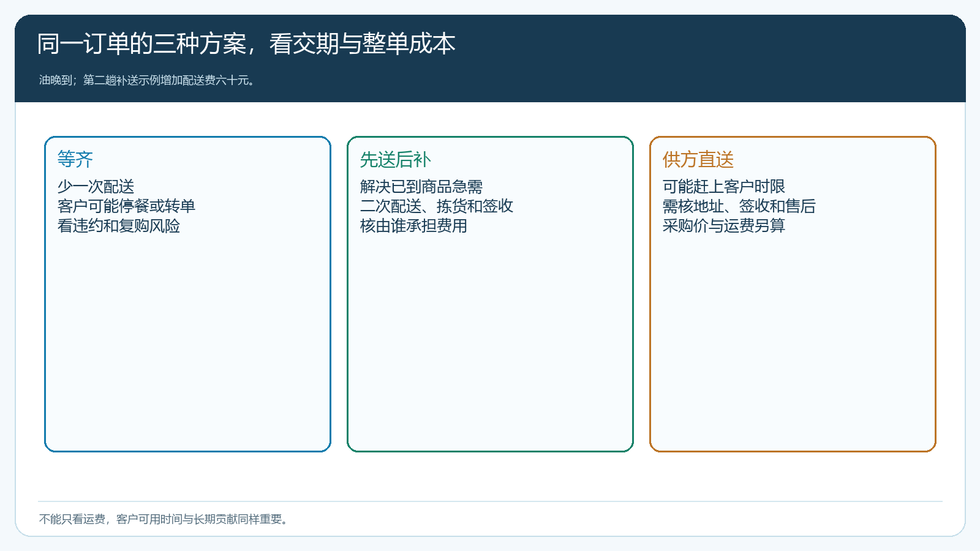Screen dimensions: 980x551
Task: Click the footer note 不能只看运费
Action: click(x=164, y=519)
